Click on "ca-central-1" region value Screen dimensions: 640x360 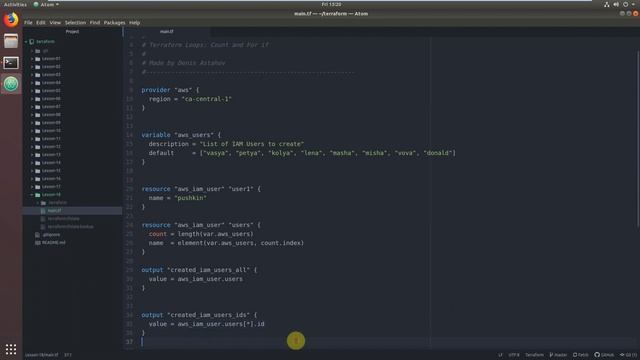click(207, 99)
